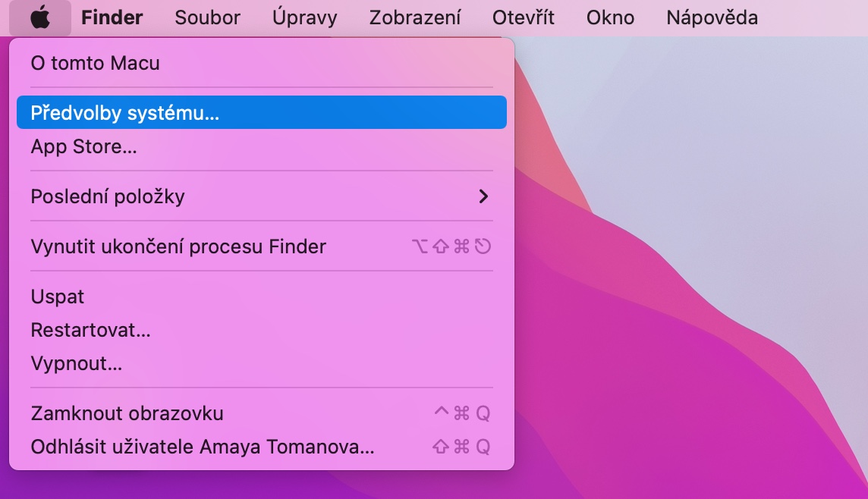Open the Soubor menu
Viewport: 868px width, 499px height.
[x=207, y=17]
